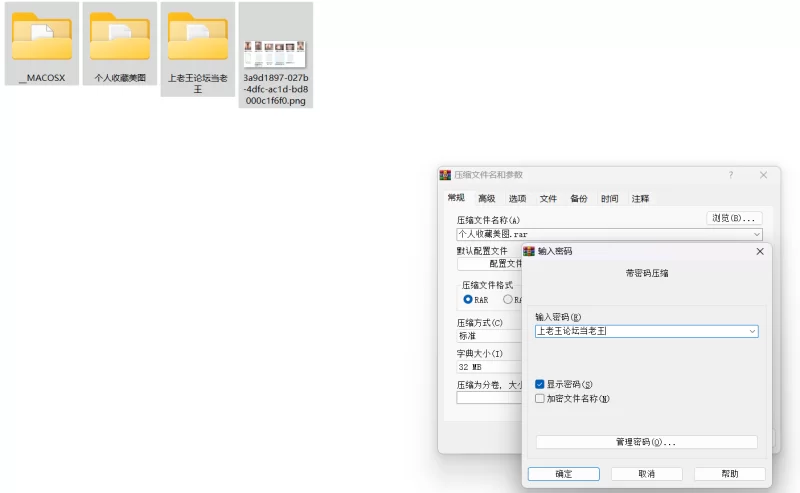
Task: Click the 上老王论坛当老王 folder name text
Action: [x=198, y=84]
